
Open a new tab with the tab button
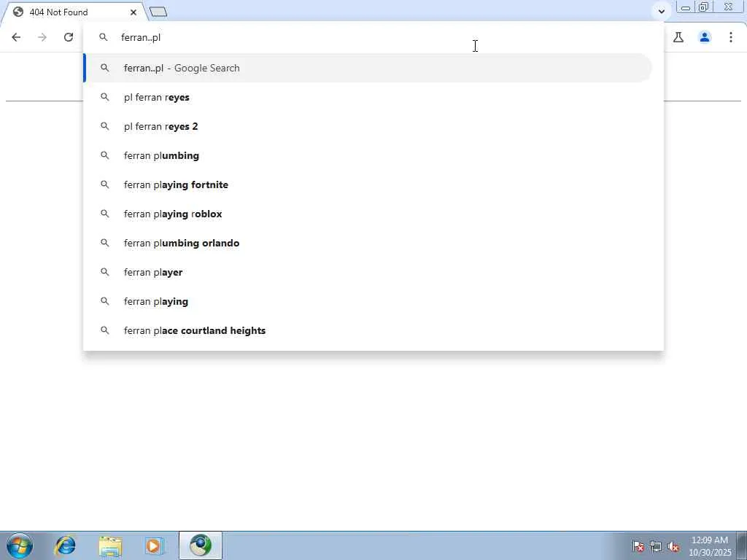(x=158, y=12)
